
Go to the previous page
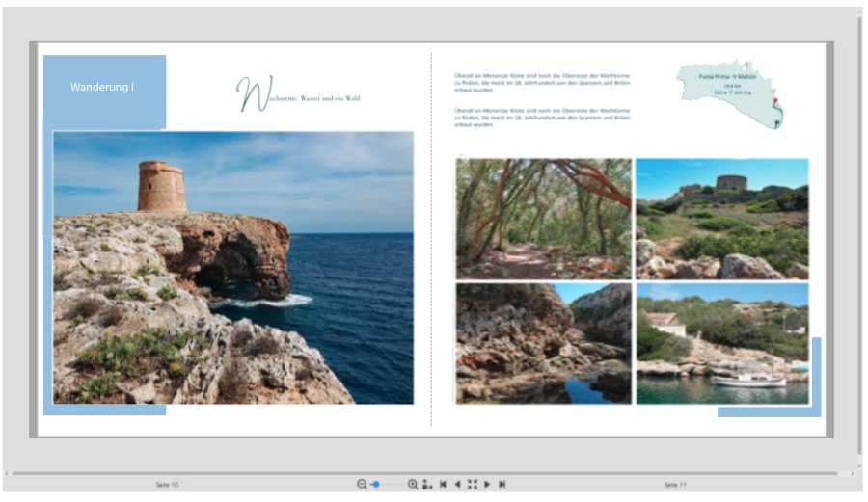(457, 485)
